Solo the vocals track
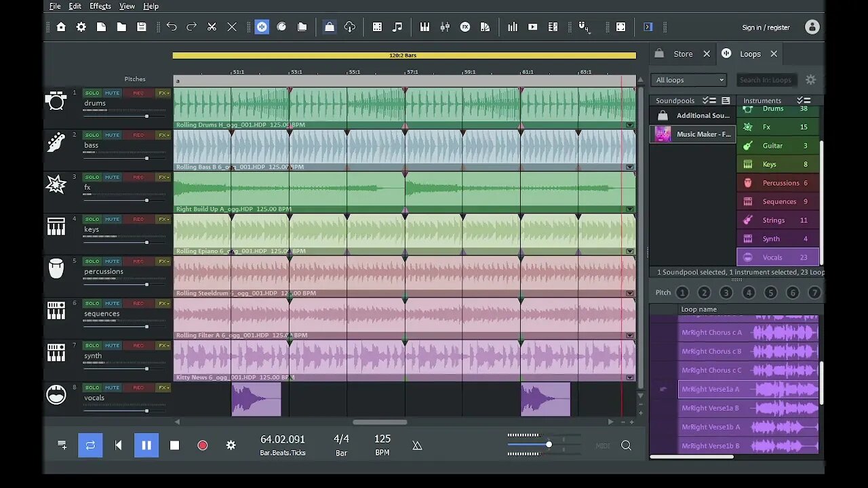The width and height of the screenshot is (868, 488). [x=92, y=387]
